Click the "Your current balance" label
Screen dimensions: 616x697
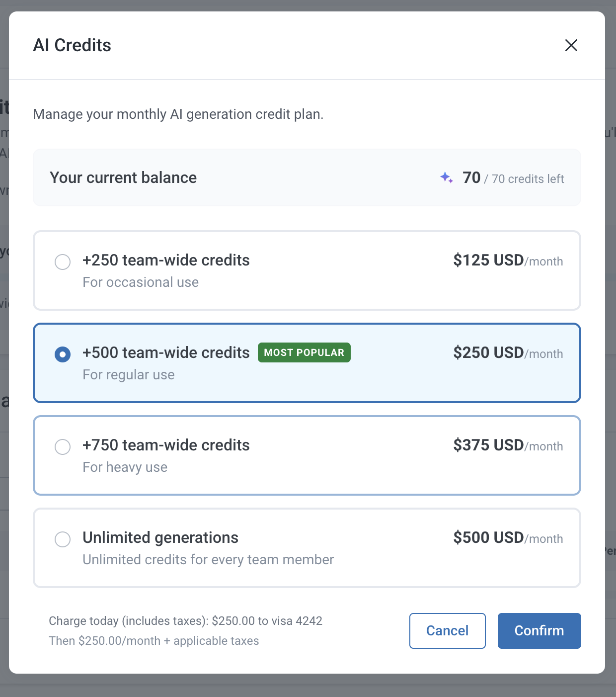point(123,177)
